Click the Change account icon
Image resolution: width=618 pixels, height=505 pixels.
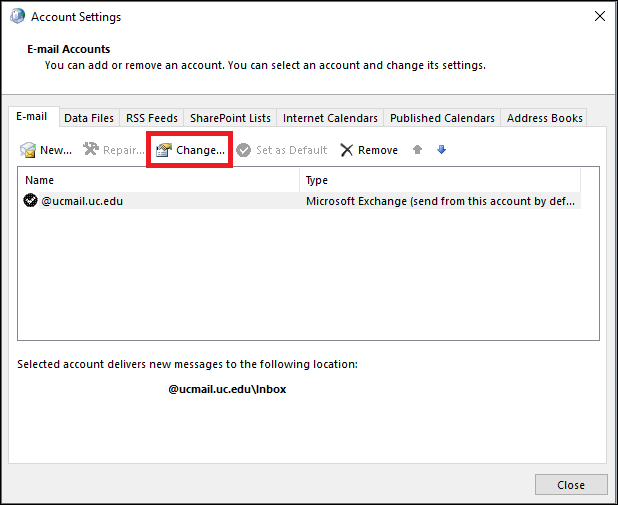tap(164, 150)
